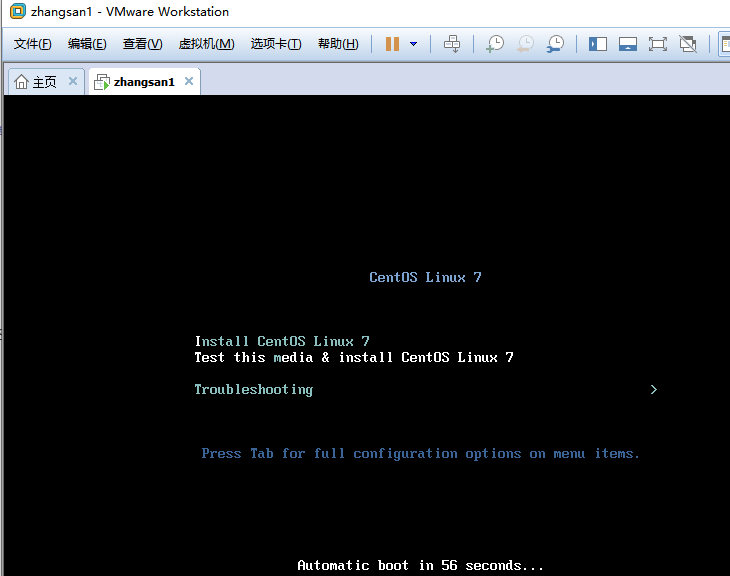The width and height of the screenshot is (730, 576).
Task: Click the Automatic boot countdown text
Action: pyautogui.click(x=420, y=565)
